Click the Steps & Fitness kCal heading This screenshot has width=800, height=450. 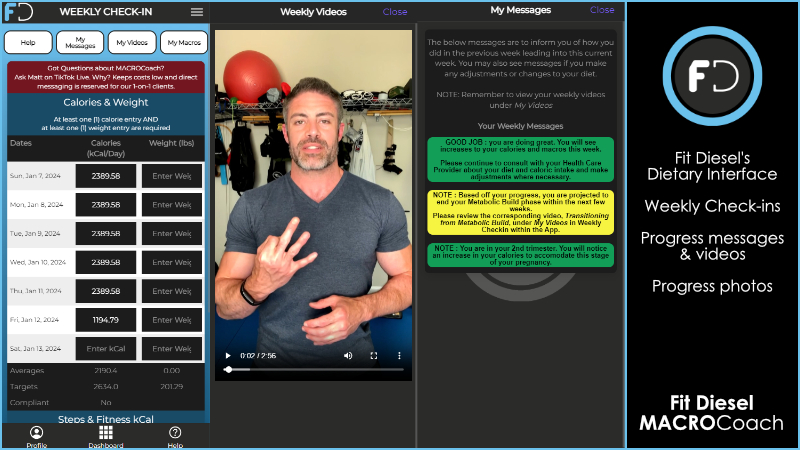coord(106,419)
